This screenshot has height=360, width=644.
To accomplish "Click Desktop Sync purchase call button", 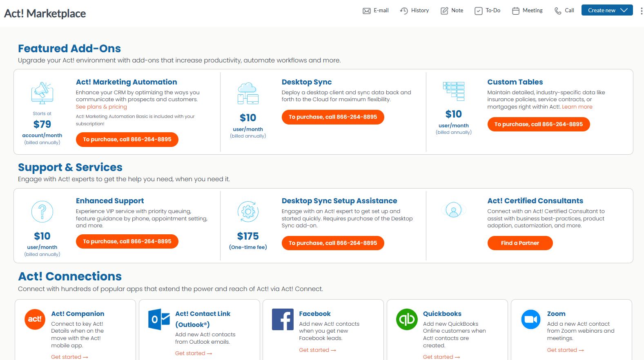I will (x=333, y=117).
